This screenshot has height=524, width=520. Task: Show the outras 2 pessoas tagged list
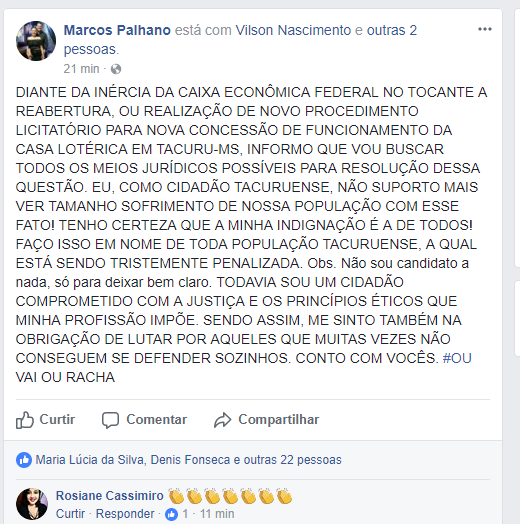click(240, 39)
